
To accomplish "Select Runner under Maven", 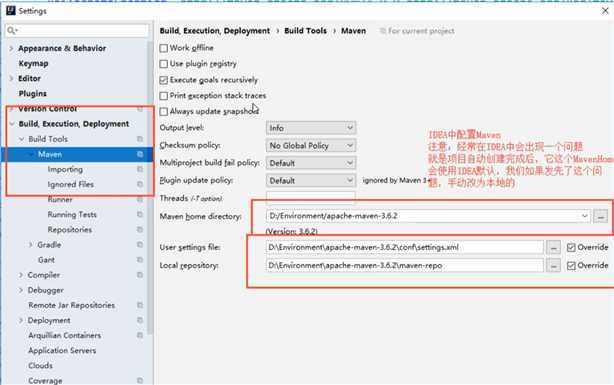I will 60,199.
